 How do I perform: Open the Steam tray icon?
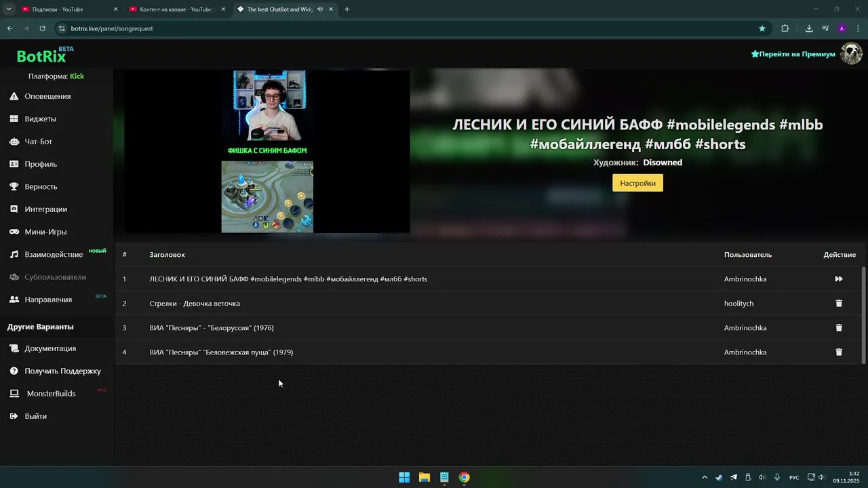tap(719, 477)
